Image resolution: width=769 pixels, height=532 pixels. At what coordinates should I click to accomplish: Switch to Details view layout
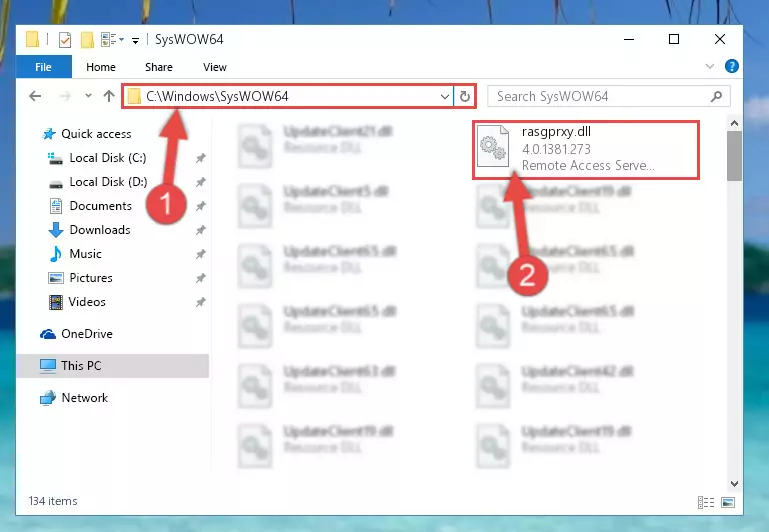(706, 502)
